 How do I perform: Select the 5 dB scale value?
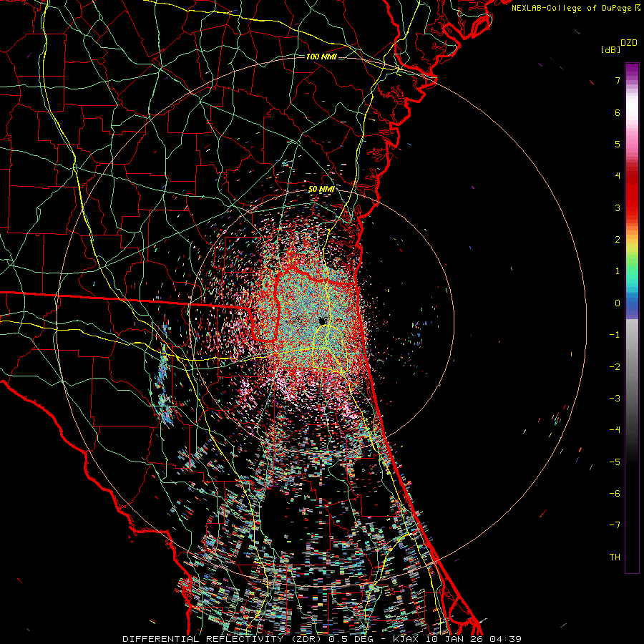pyautogui.click(x=618, y=144)
